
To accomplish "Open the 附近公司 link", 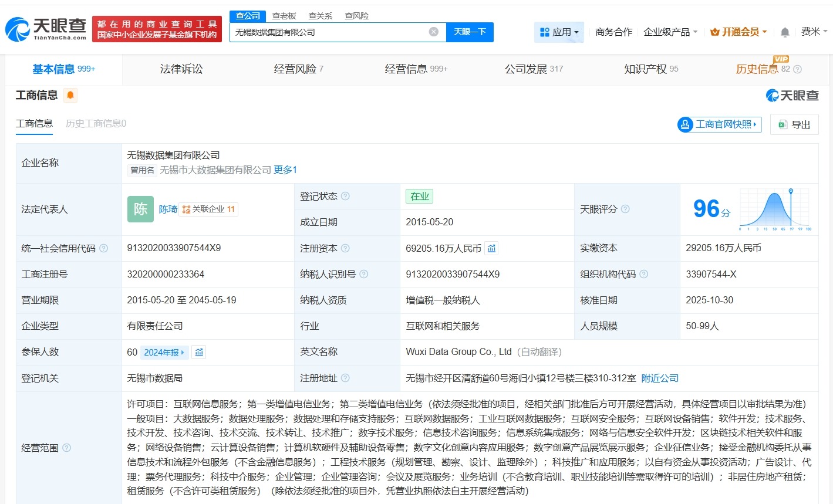I will coord(659,378).
